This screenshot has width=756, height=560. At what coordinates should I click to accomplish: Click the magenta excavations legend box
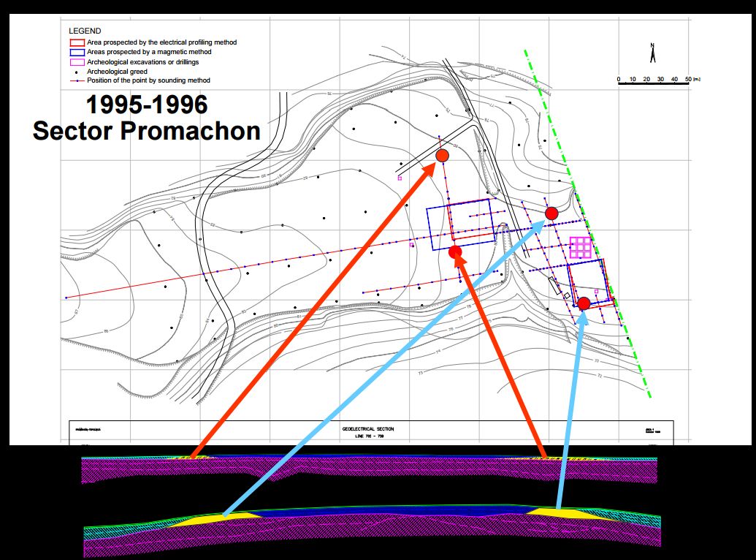pyautogui.click(x=77, y=62)
